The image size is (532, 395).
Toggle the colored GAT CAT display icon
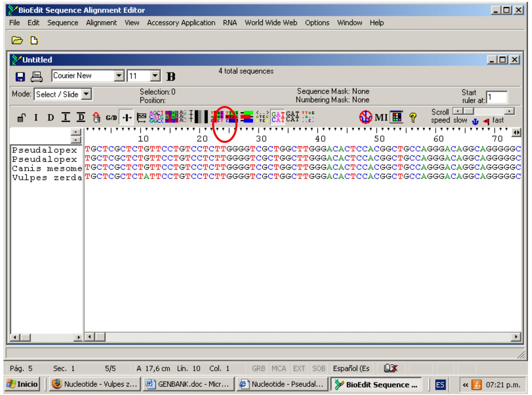(x=277, y=117)
